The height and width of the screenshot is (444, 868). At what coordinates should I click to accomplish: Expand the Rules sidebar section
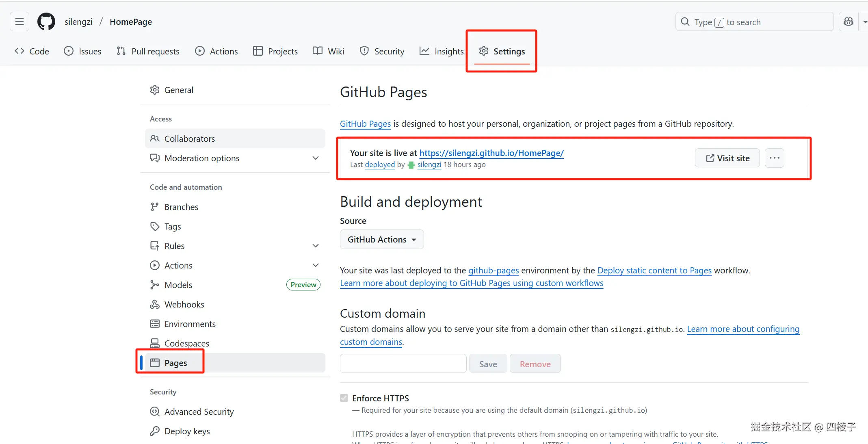coord(315,246)
